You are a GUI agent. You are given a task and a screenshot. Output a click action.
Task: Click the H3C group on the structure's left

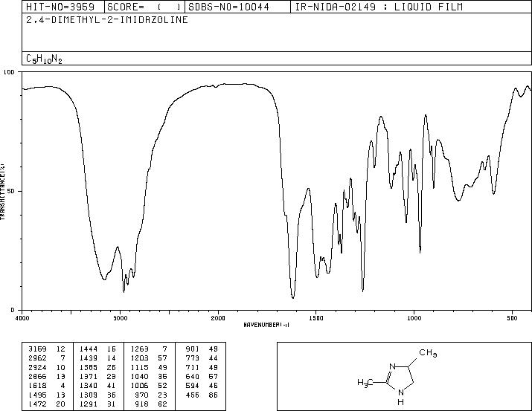(365, 383)
